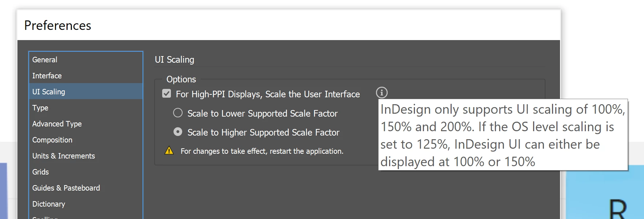Uncheck For High-PPI Displays scaling checkbox

point(167,94)
